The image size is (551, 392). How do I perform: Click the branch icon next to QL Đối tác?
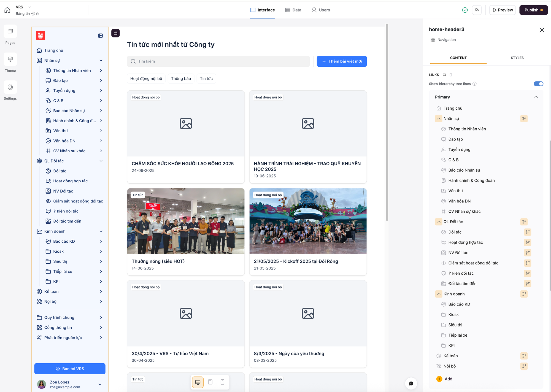coord(524,222)
